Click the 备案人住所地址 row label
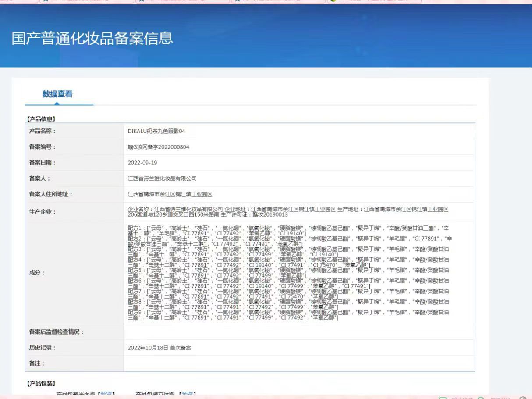 pos(51,194)
